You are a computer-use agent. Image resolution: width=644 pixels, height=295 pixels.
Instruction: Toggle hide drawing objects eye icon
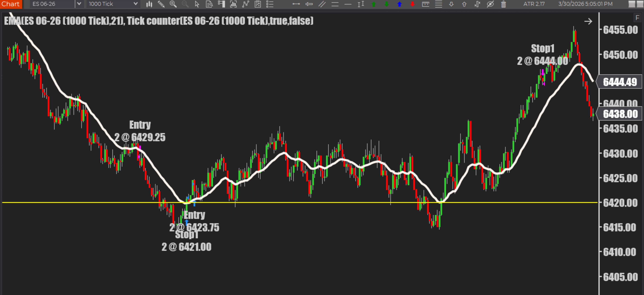[490, 4]
